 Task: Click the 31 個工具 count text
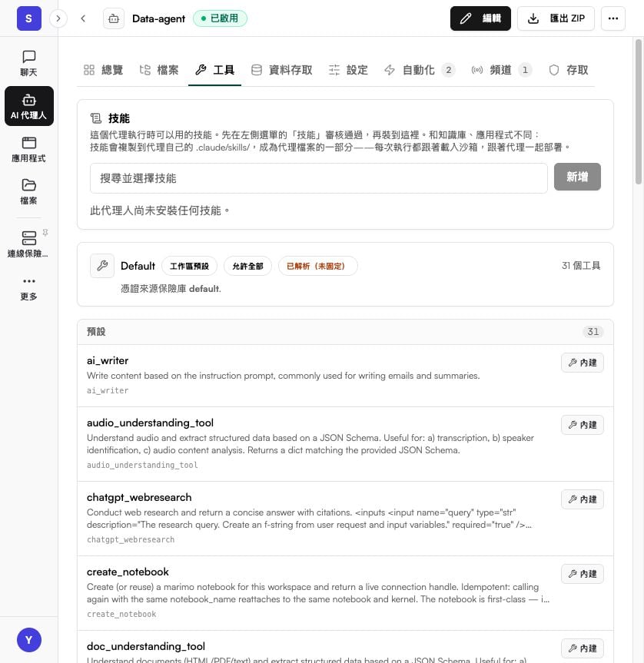click(581, 266)
